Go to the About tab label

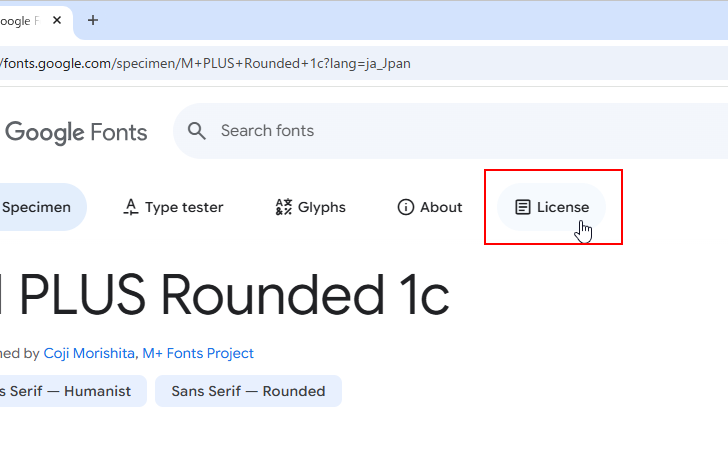(441, 207)
